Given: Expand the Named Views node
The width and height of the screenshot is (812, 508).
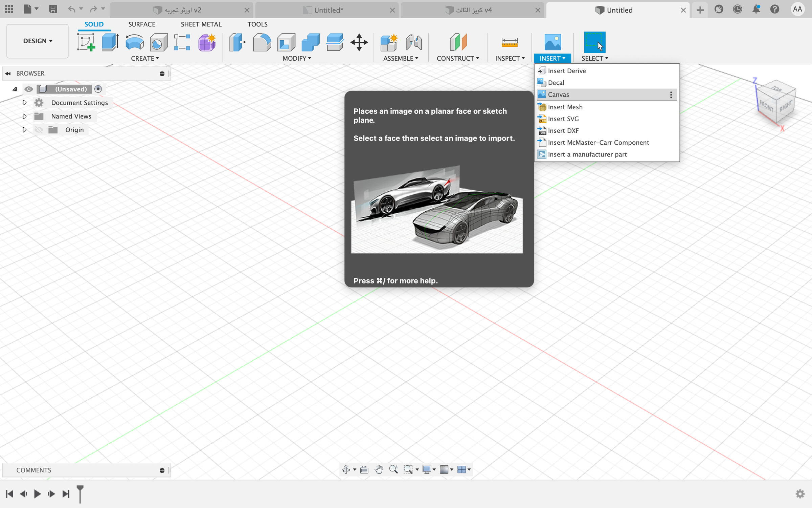Looking at the screenshot, I should [x=24, y=116].
